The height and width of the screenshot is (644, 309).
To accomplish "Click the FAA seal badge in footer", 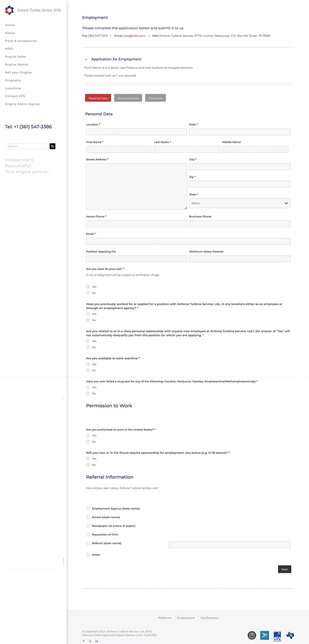I will (x=252, y=635).
